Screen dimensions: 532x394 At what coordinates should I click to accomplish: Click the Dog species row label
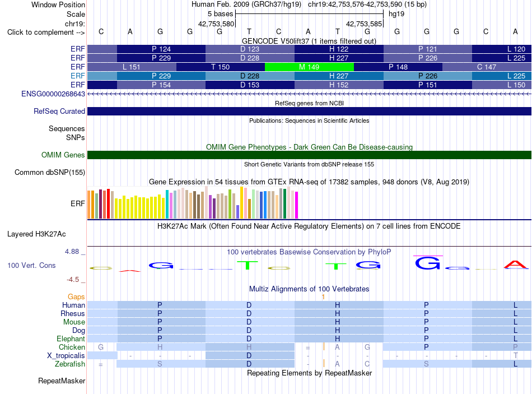(x=79, y=330)
